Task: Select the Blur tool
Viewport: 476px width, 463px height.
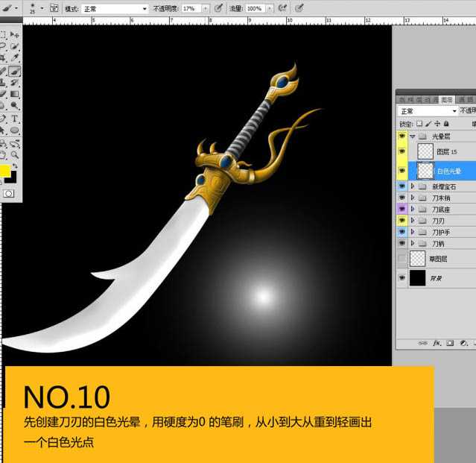Action: point(3,105)
